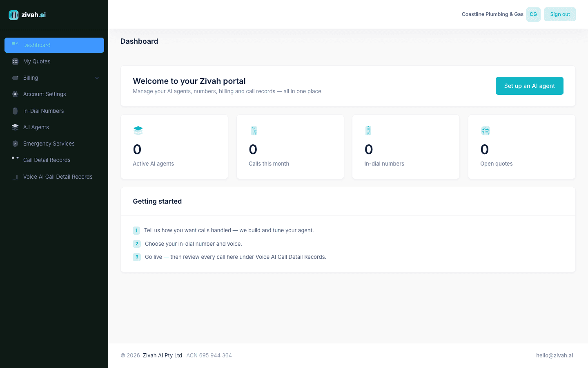
Task: Navigate to In-Dial Numbers
Action: point(54,111)
